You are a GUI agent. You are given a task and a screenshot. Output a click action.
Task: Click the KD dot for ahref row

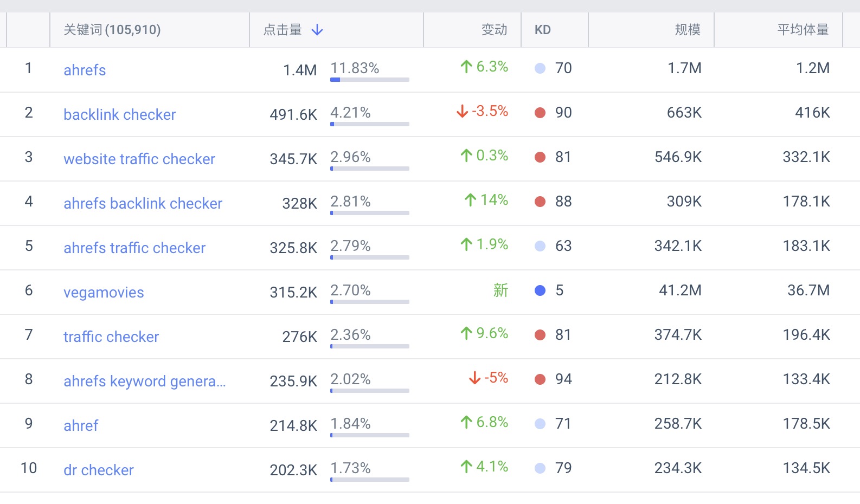tap(540, 424)
